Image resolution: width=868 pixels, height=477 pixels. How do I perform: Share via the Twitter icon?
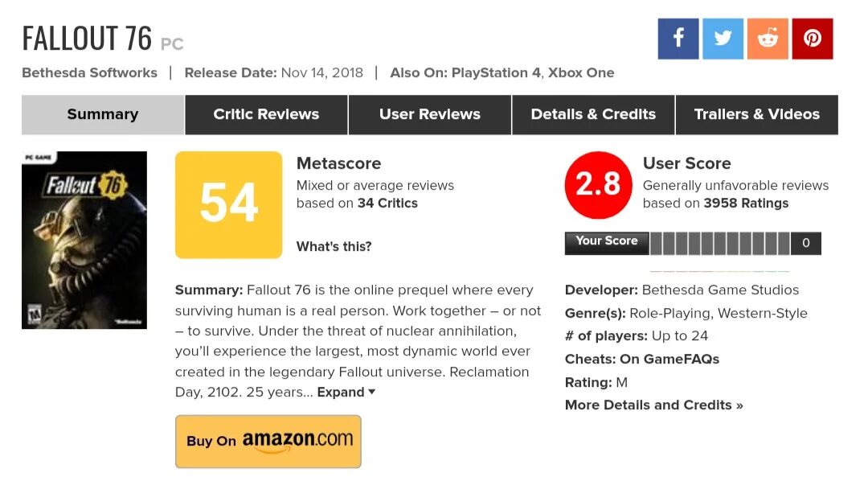tap(723, 39)
